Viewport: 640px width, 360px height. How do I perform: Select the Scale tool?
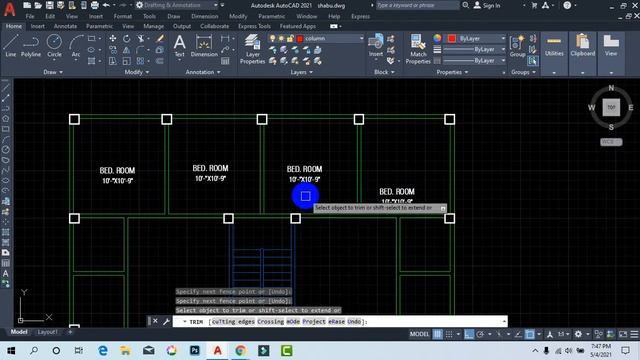(127, 61)
